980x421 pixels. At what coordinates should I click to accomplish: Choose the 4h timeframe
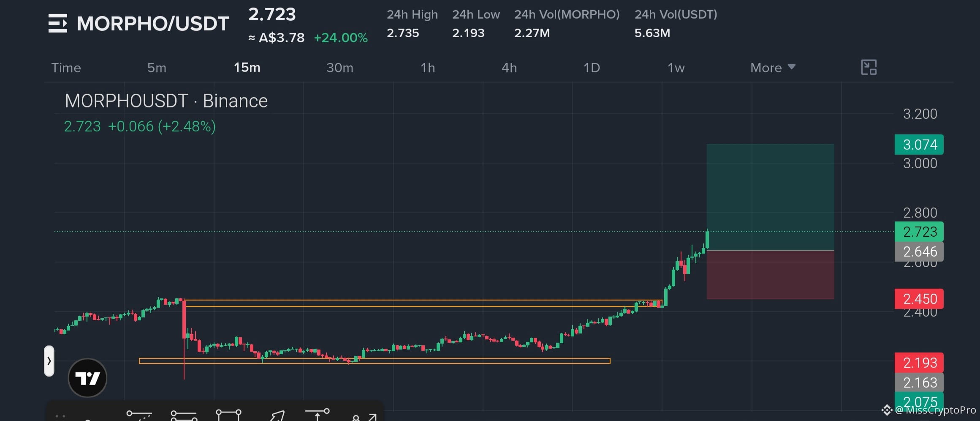pyautogui.click(x=509, y=68)
